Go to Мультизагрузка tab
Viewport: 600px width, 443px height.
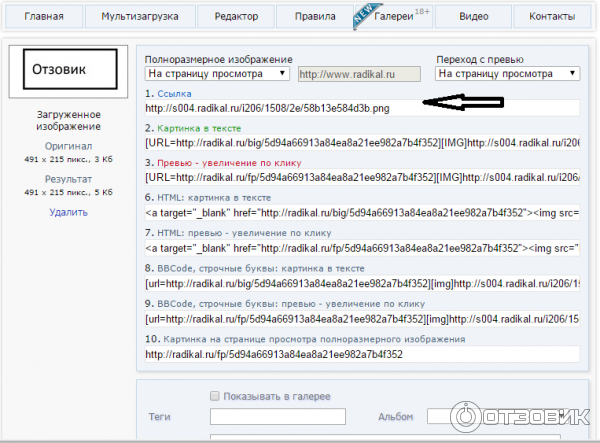point(136,17)
